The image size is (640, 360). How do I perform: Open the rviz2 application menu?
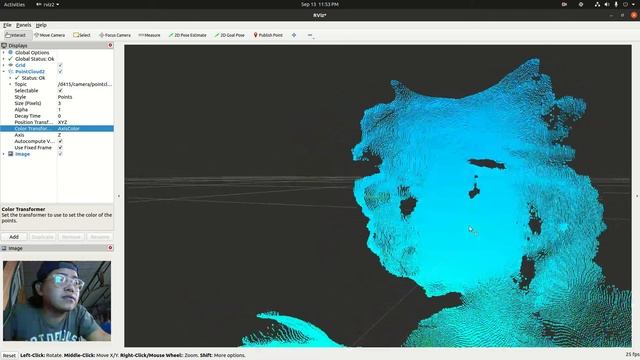click(x=48, y=4)
